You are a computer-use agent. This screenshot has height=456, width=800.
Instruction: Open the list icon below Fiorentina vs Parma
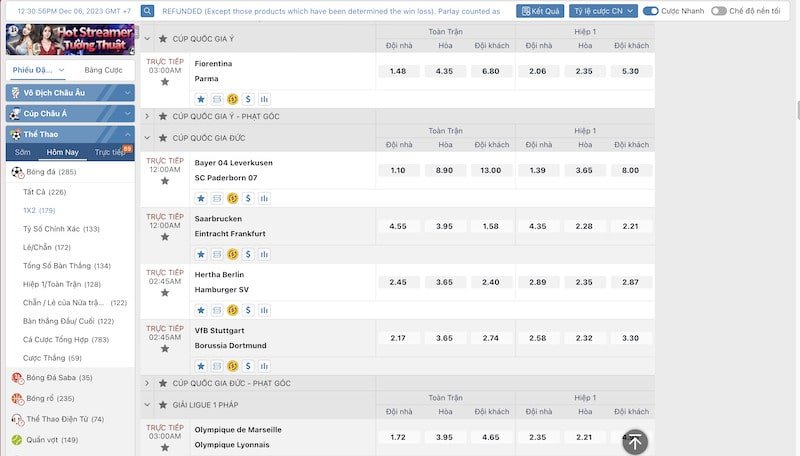[x=217, y=99]
